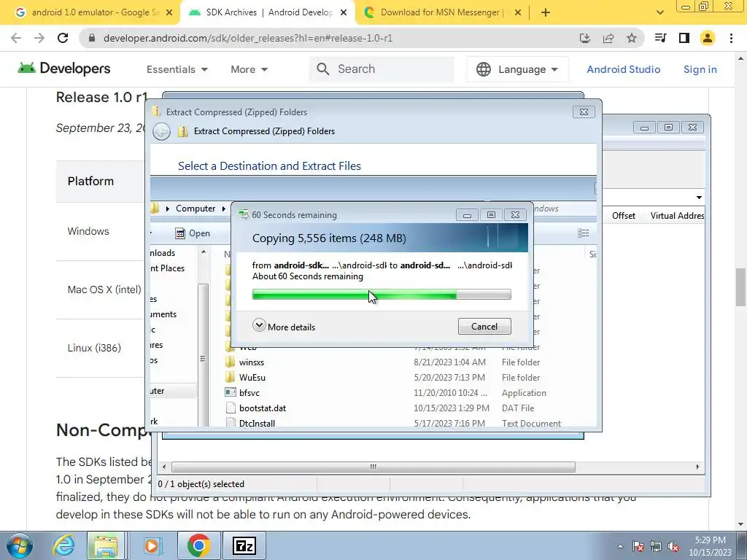Click the install/download page icon in address bar

[x=585, y=38]
